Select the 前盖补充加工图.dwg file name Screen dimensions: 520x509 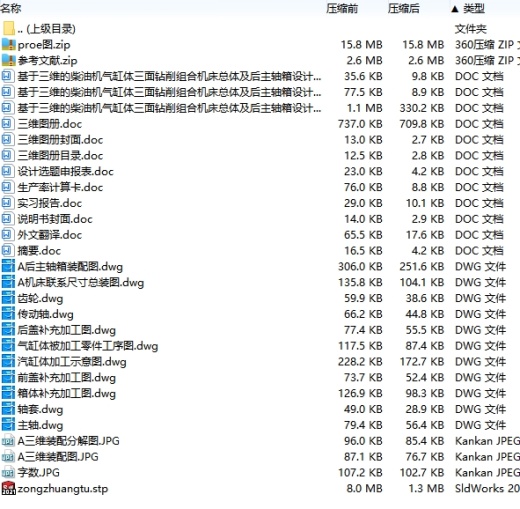(67, 378)
